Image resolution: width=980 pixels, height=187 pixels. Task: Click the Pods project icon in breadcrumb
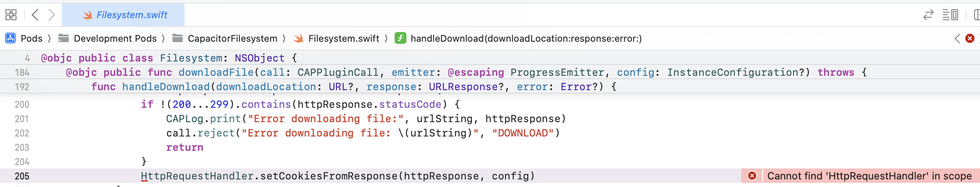point(11,38)
